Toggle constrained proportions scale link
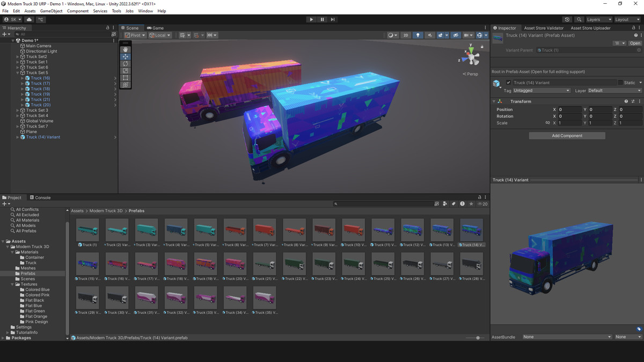Screen dimensions: 644x362 point(547,123)
